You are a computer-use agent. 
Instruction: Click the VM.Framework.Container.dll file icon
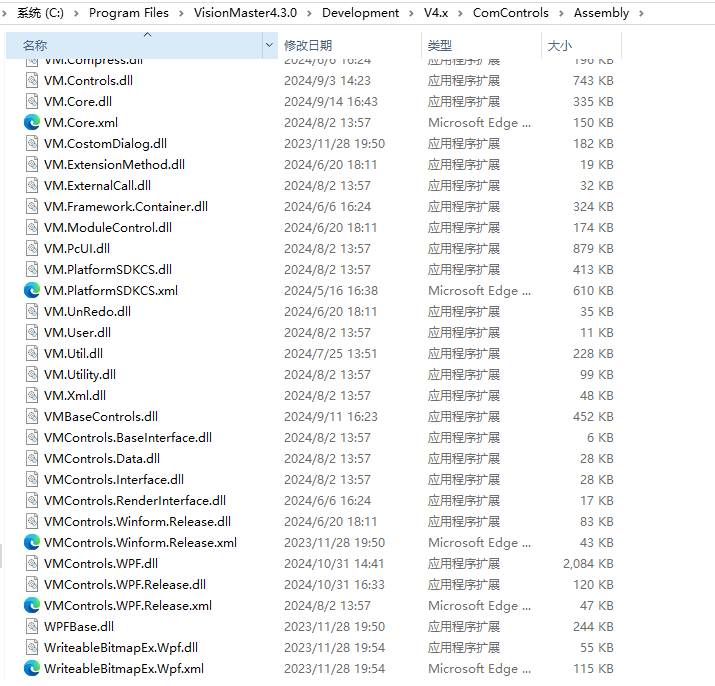tap(32, 207)
